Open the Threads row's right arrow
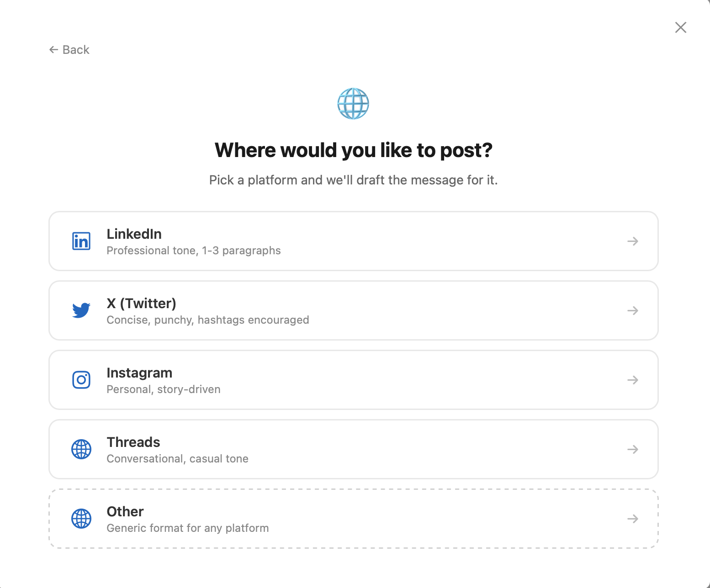The height and width of the screenshot is (588, 710). tap(633, 449)
